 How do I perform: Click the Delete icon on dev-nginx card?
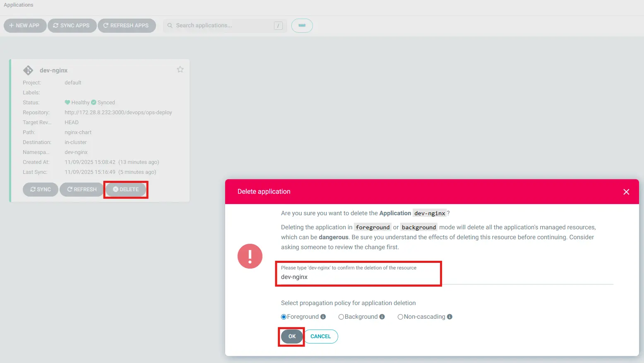pos(116,189)
